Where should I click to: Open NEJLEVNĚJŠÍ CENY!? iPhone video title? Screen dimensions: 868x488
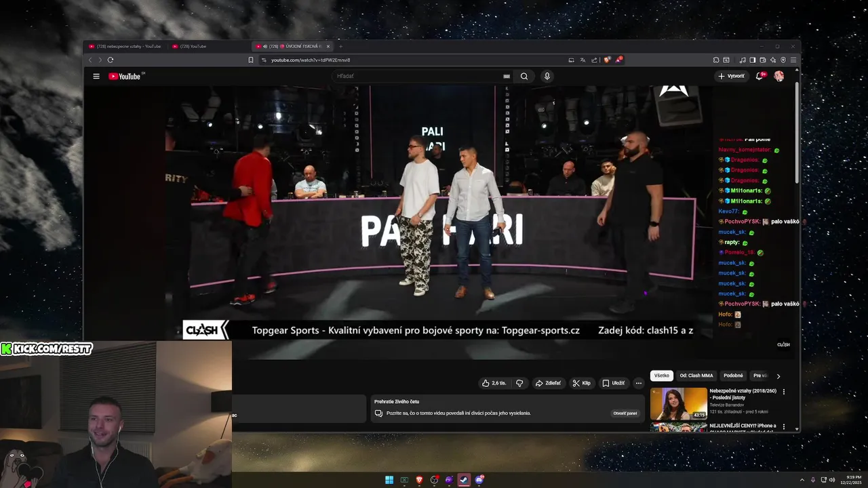click(x=744, y=427)
